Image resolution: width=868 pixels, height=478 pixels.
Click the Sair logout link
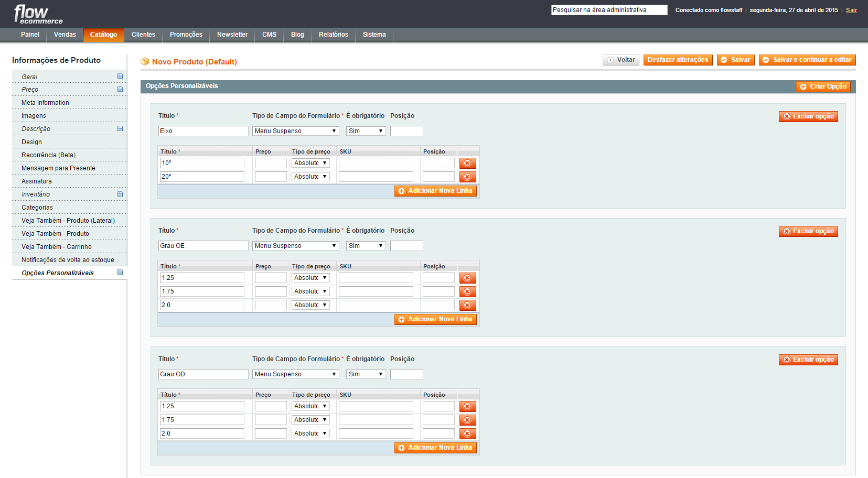(851, 10)
